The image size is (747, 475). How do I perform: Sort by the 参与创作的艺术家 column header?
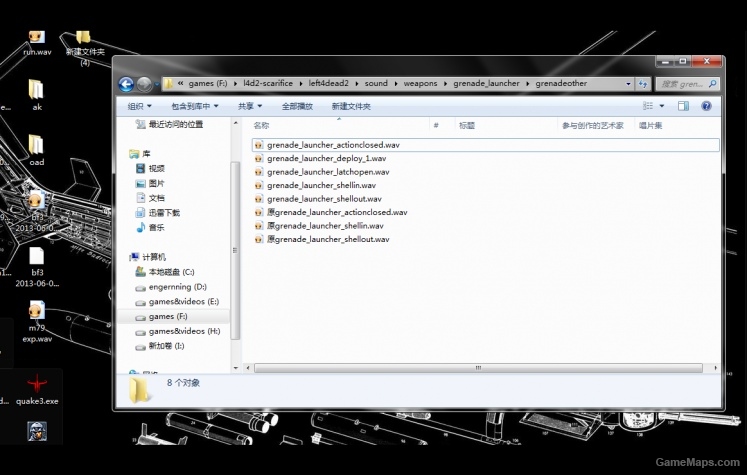point(593,125)
